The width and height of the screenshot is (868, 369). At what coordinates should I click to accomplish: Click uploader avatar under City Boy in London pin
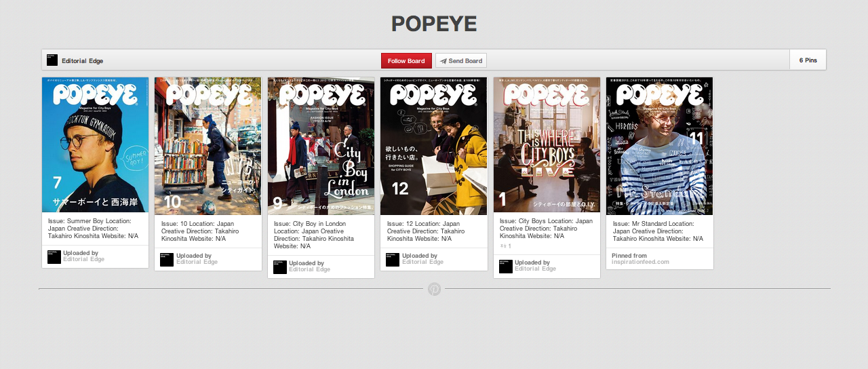(280, 267)
